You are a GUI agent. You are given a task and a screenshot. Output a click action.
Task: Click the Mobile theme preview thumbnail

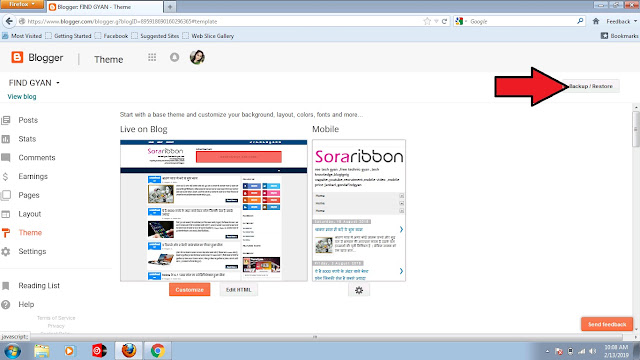[x=359, y=210]
